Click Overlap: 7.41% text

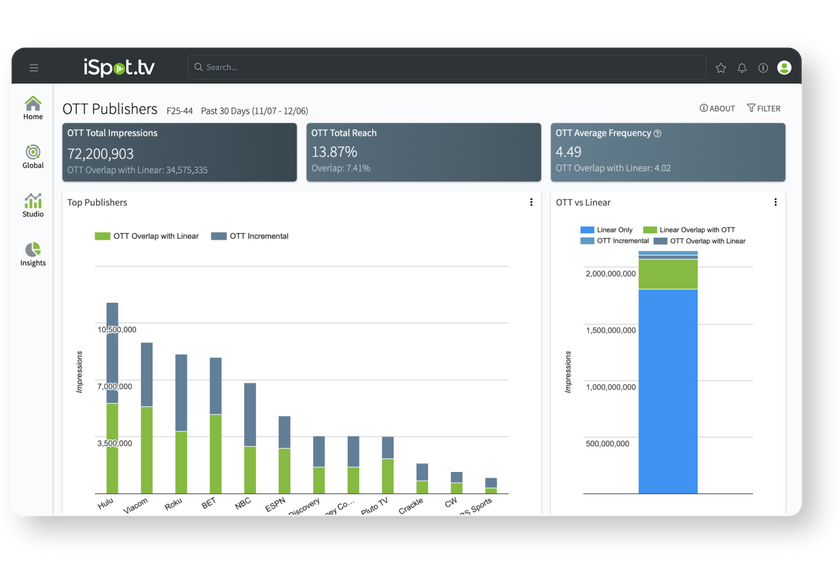pos(341,168)
